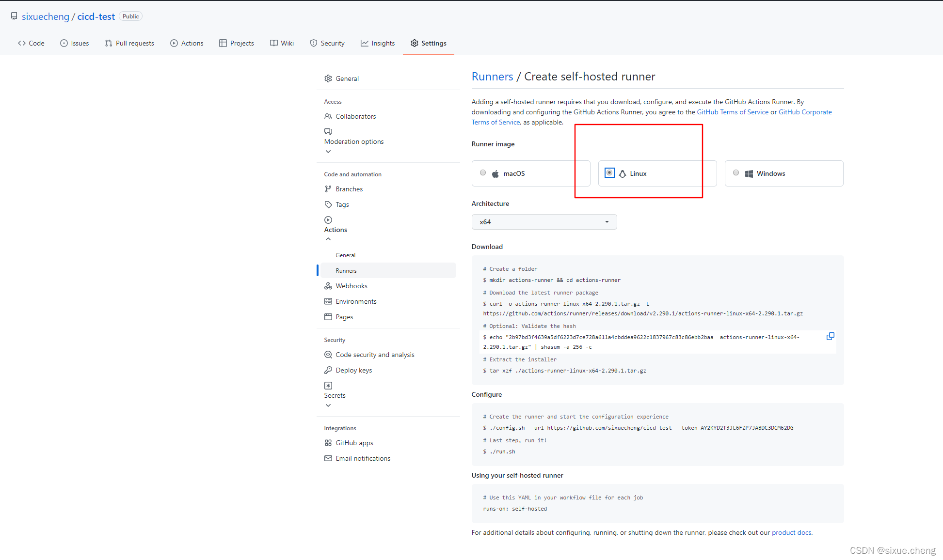
Task: Click the Secrets asterisk icon
Action: [328, 386]
